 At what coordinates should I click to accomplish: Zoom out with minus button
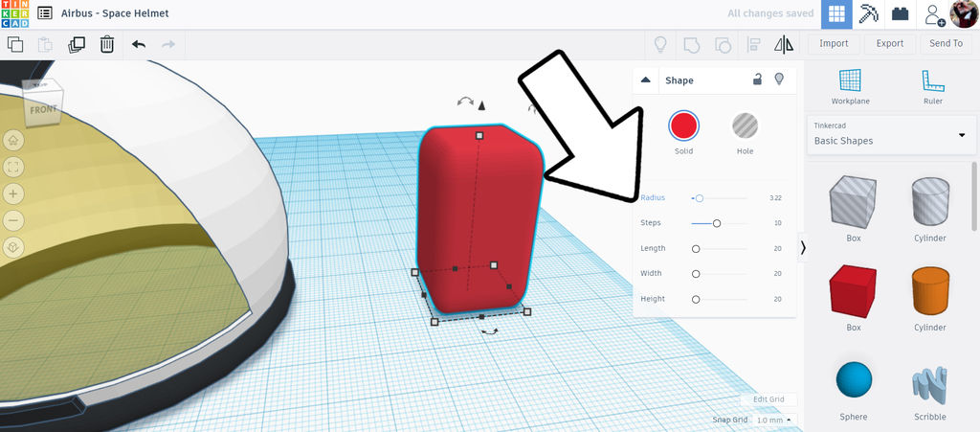[x=13, y=220]
